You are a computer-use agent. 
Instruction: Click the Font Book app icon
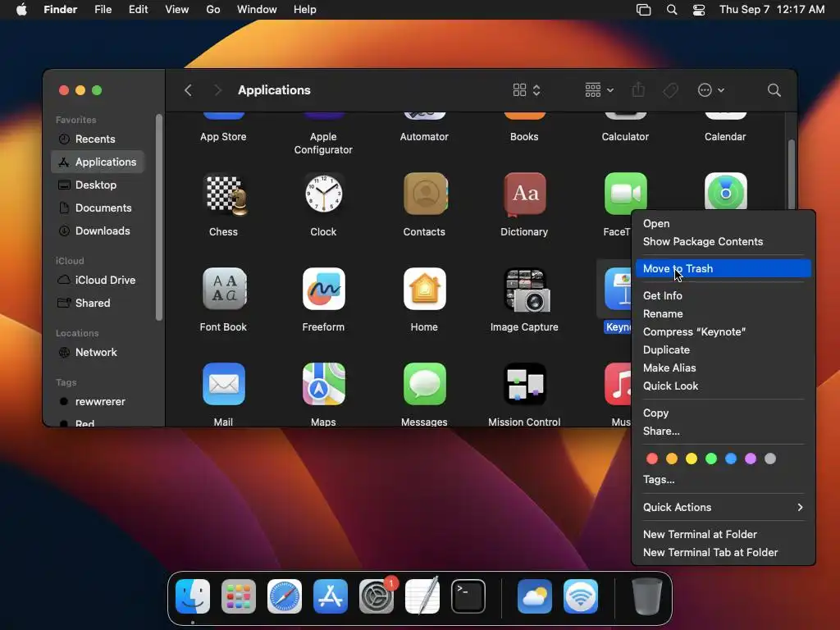(225, 289)
